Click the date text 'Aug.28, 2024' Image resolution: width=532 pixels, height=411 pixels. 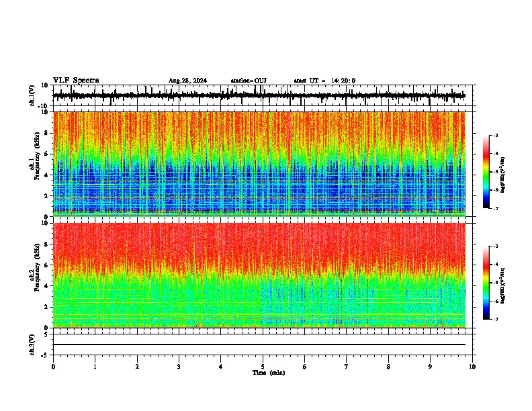pyautogui.click(x=187, y=81)
